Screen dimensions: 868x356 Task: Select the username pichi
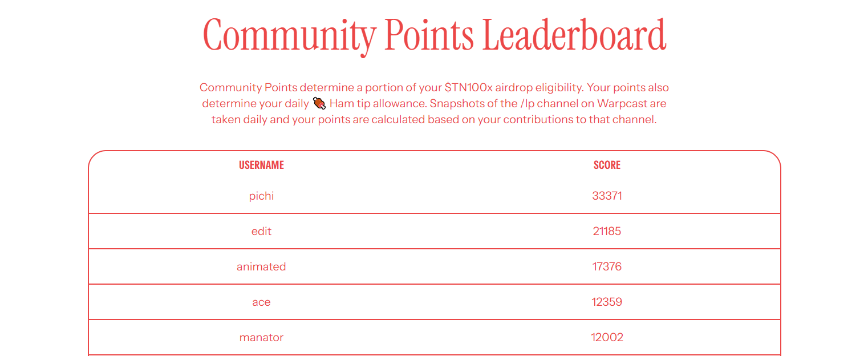[x=261, y=196]
